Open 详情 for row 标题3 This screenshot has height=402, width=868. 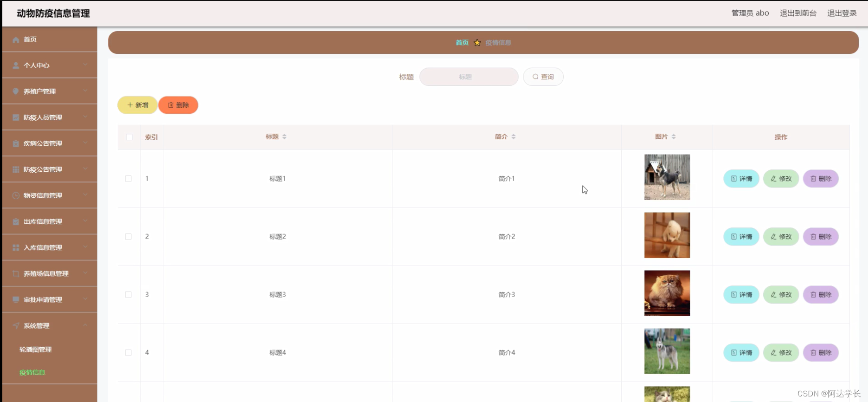[741, 295]
